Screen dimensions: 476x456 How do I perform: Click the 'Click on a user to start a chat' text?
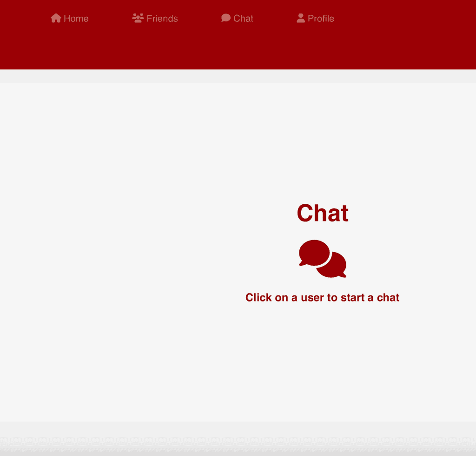click(323, 297)
